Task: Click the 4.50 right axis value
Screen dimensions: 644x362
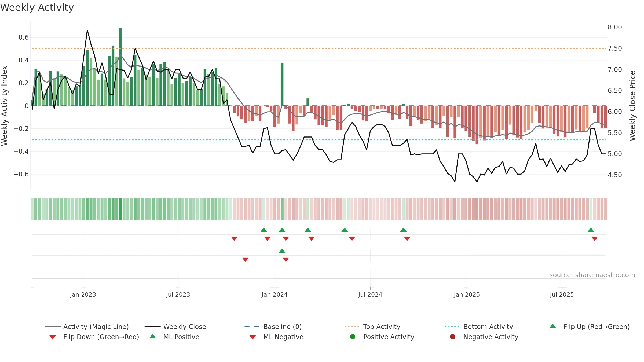Action: (615, 175)
